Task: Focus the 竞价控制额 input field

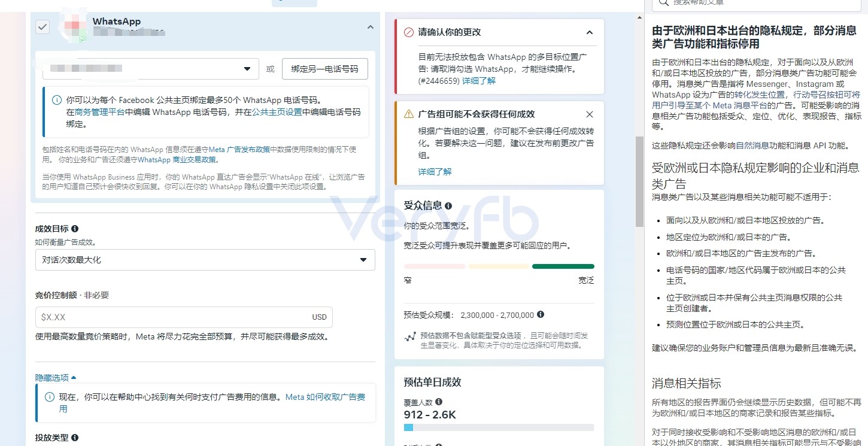Action: 184,317
